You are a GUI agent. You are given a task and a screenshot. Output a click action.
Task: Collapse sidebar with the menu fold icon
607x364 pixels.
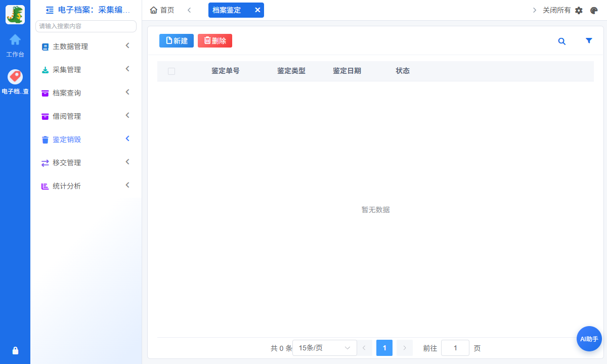click(x=50, y=10)
